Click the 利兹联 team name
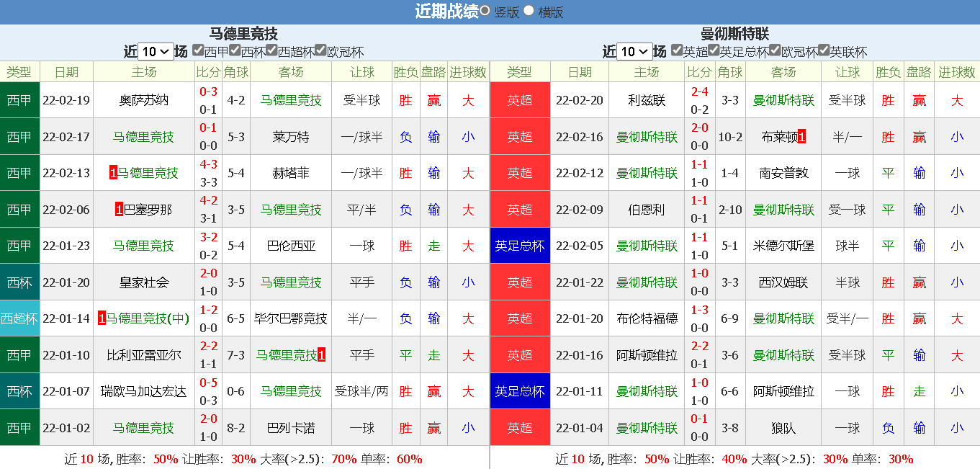980x469 pixels. pos(646,100)
